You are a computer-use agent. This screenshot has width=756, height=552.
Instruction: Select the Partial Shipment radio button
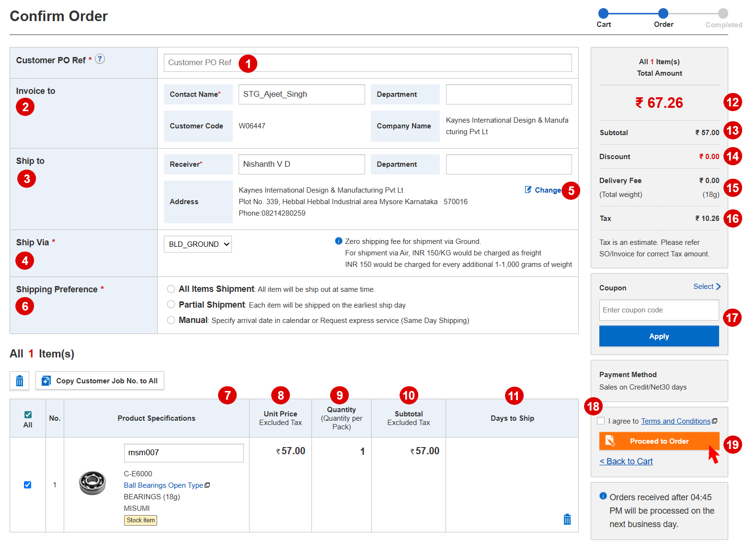pos(171,305)
